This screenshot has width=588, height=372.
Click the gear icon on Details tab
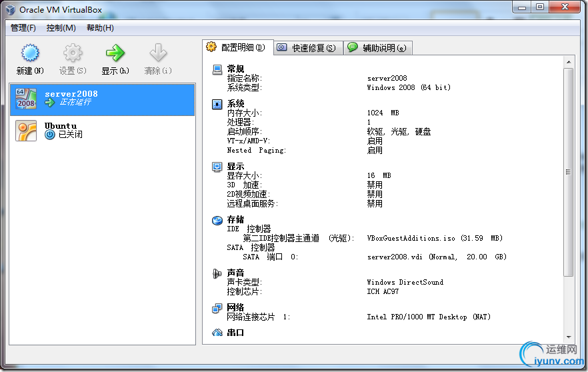(211, 47)
